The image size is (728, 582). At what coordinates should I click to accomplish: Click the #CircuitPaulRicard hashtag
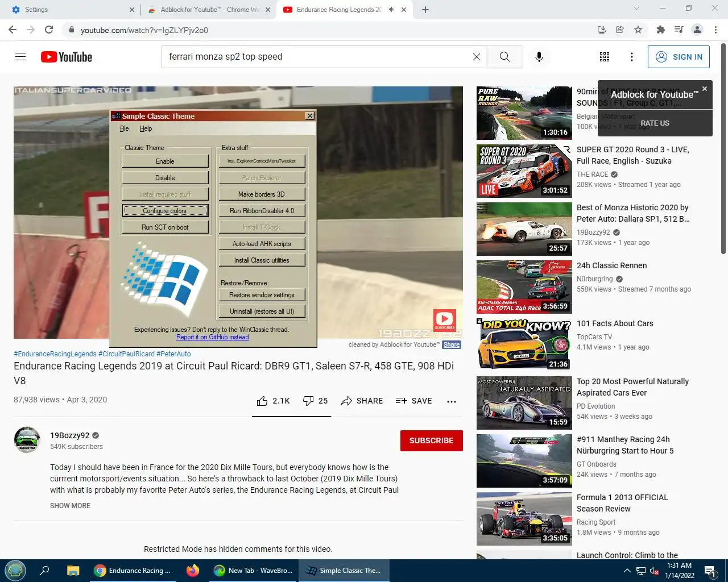pyautogui.click(x=126, y=354)
